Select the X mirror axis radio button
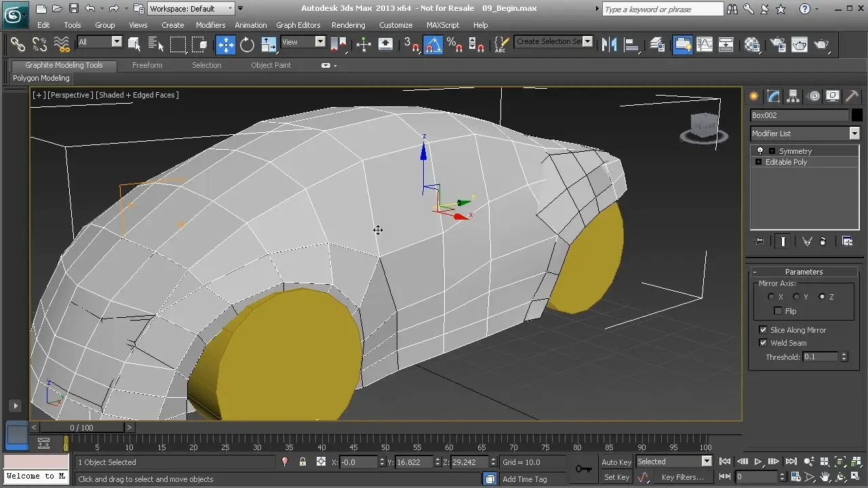 point(771,297)
